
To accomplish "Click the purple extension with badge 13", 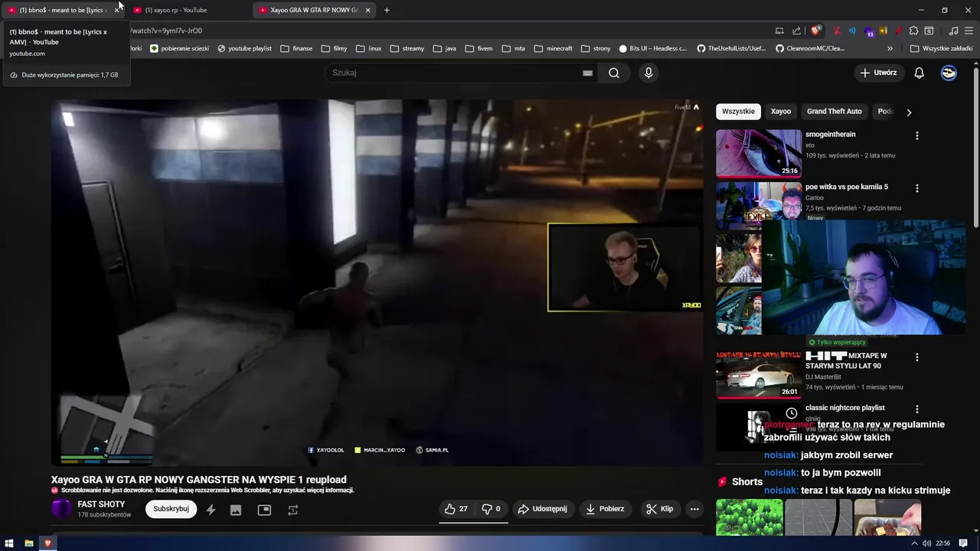I will [868, 31].
